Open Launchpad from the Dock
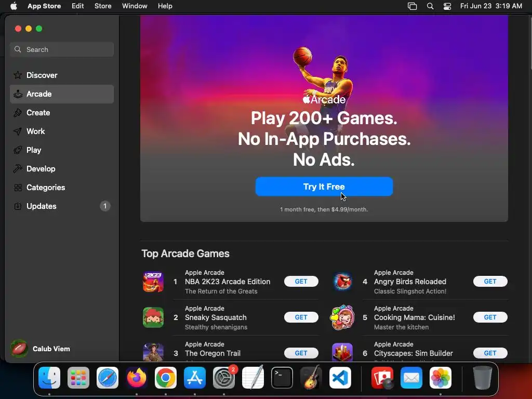Image resolution: width=532 pixels, height=399 pixels. coord(78,378)
